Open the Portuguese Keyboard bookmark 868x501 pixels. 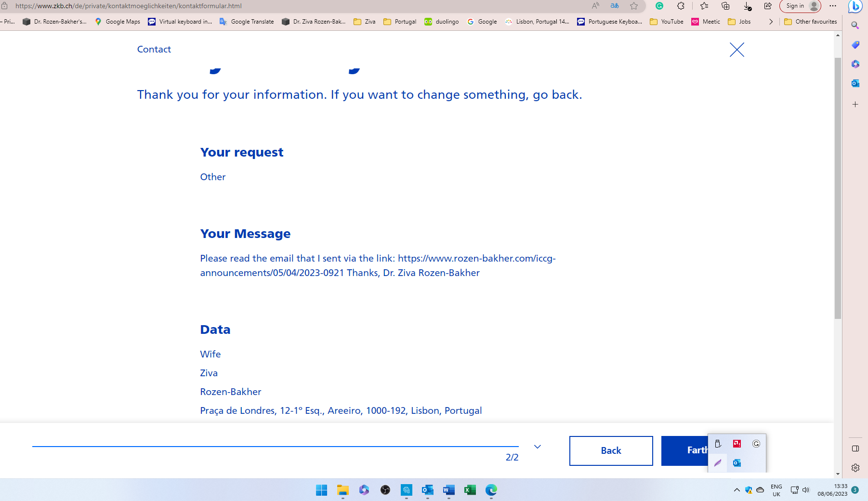(610, 22)
